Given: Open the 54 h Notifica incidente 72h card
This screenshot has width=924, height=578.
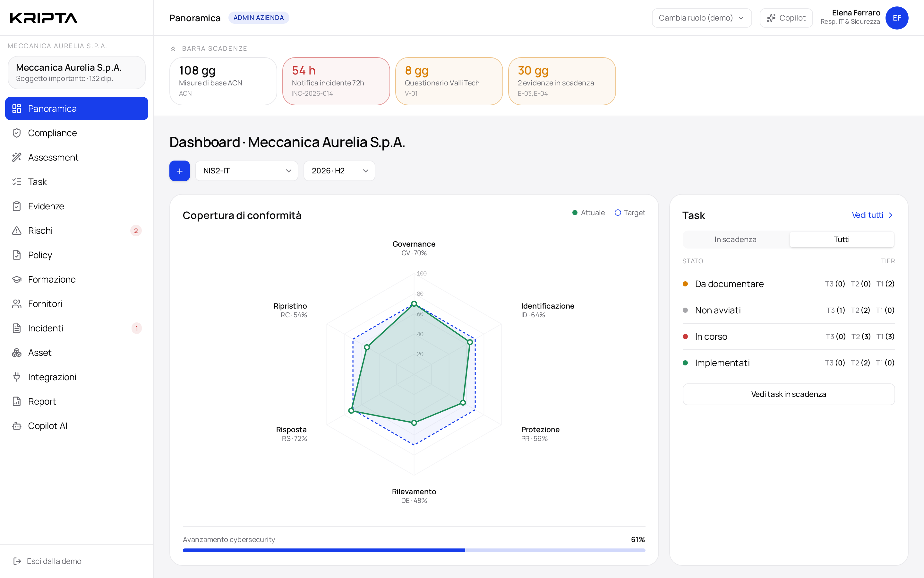Looking at the screenshot, I should 336,81.
